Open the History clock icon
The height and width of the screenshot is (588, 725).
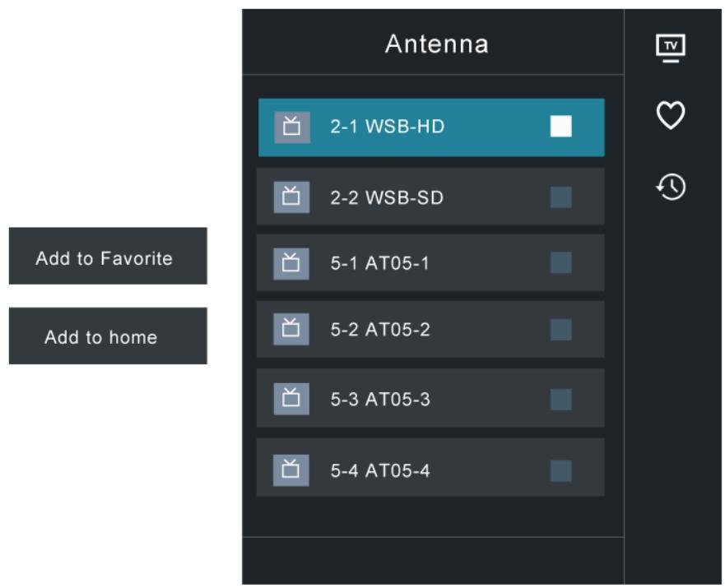(x=671, y=187)
